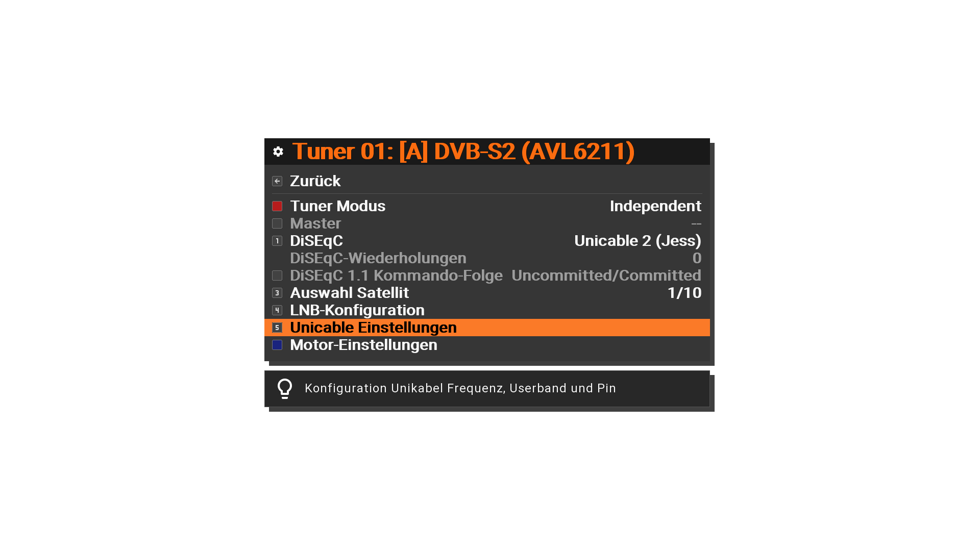980x551 pixels.
Task: Open the LNB-Konfiguration menu entry
Action: click(x=487, y=310)
